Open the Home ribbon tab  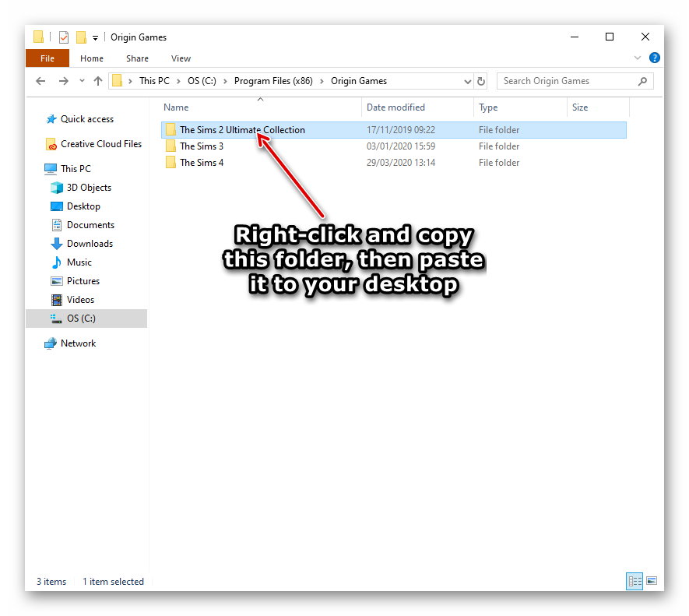coord(92,58)
